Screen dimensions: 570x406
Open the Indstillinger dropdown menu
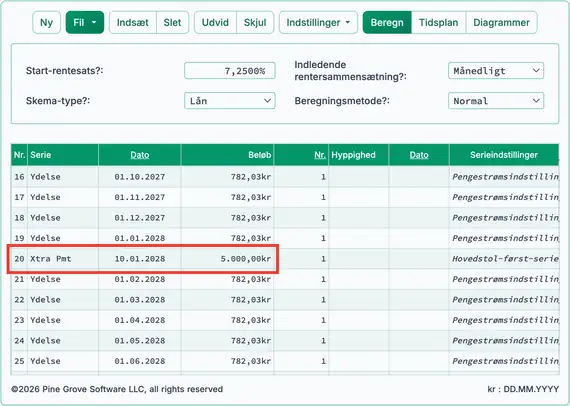coord(318,23)
